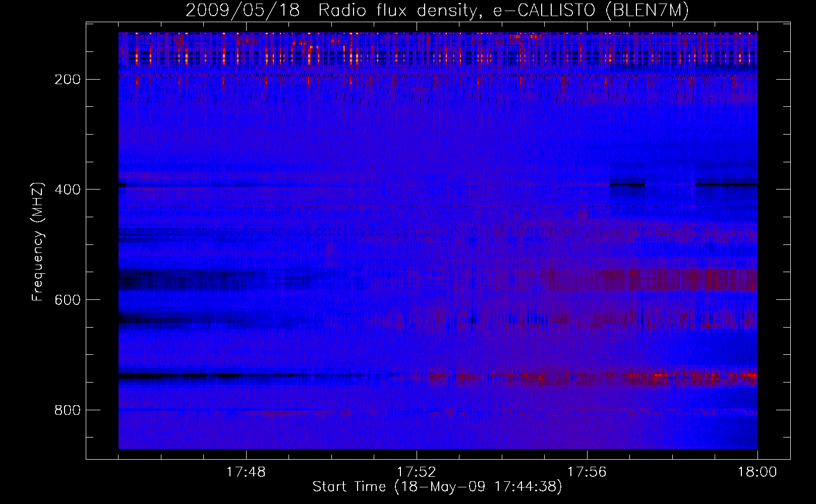Click the 200 frequency tick label

click(x=67, y=80)
